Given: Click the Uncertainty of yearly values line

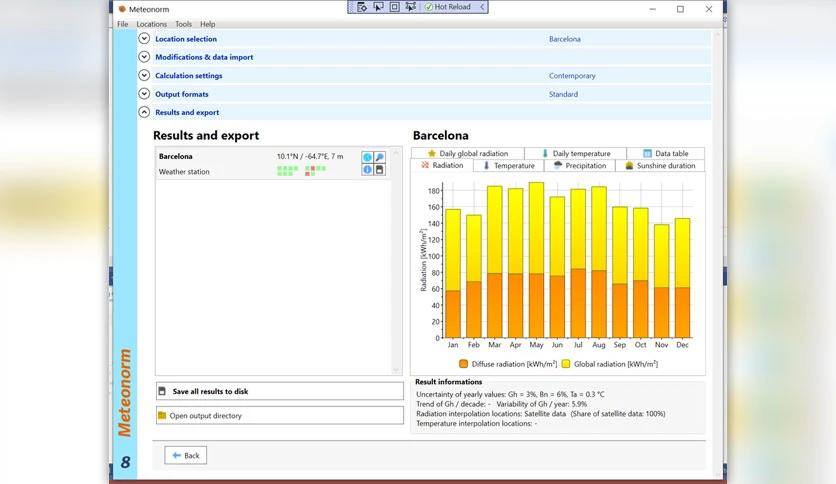Looking at the screenshot, I should pyautogui.click(x=510, y=394).
